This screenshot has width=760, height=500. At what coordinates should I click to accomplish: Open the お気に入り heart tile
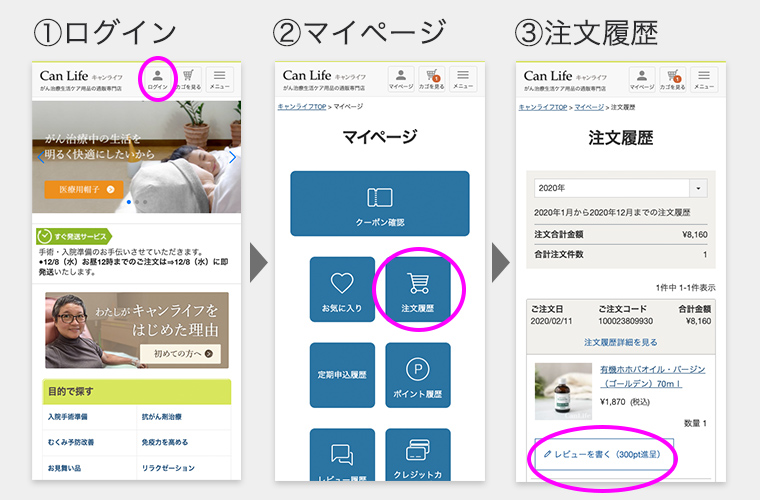[342, 289]
